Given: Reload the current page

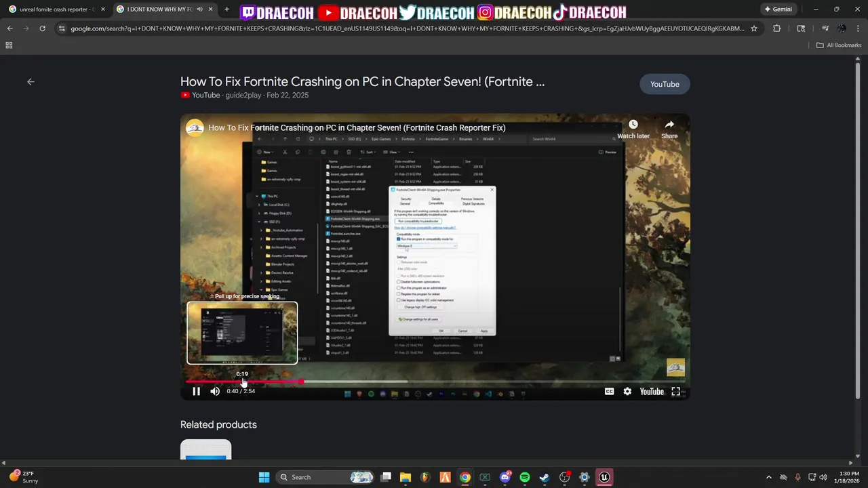Looking at the screenshot, I should [43, 28].
